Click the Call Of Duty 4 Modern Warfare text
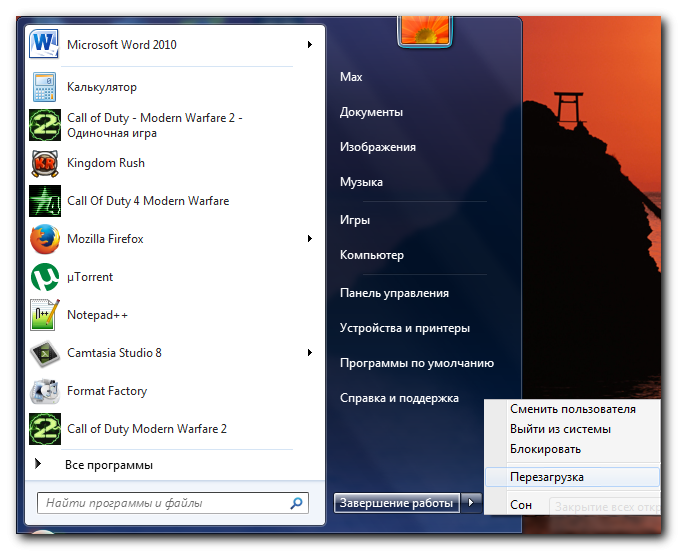 148,201
